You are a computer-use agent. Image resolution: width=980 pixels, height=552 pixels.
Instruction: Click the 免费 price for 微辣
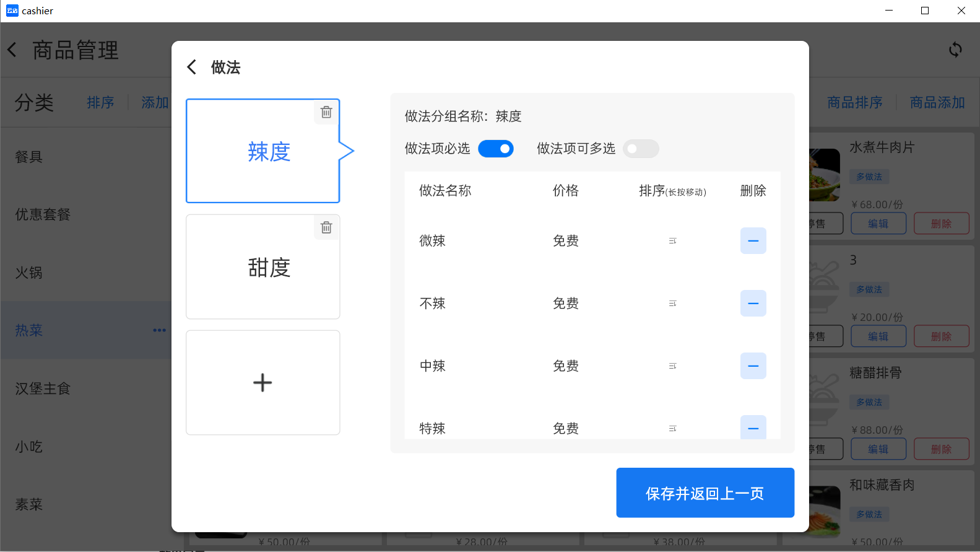(x=566, y=241)
